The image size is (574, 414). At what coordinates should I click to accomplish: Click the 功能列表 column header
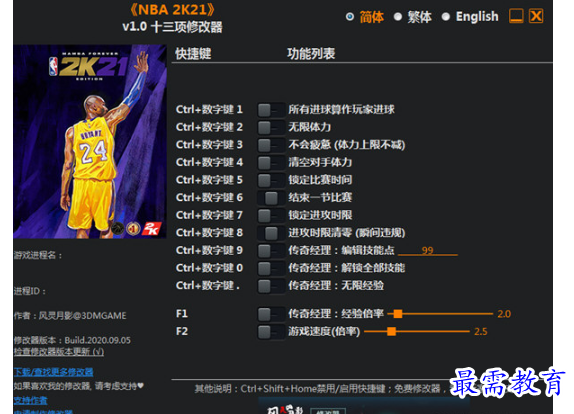311,54
